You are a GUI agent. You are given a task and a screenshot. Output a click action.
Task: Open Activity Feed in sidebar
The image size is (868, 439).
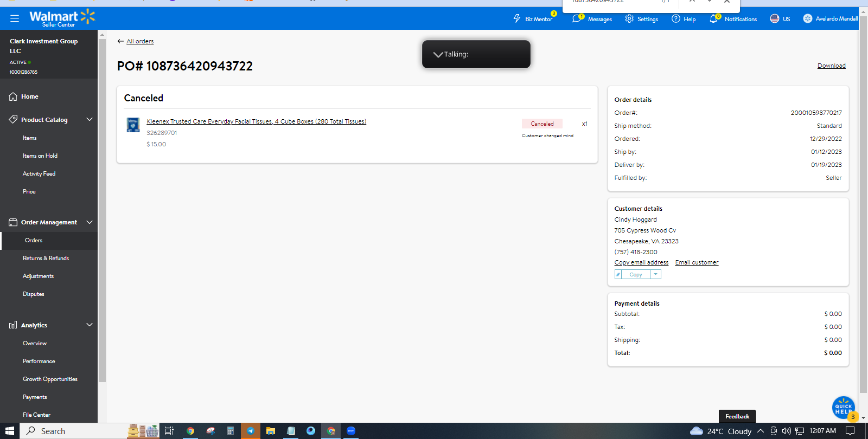(x=39, y=173)
